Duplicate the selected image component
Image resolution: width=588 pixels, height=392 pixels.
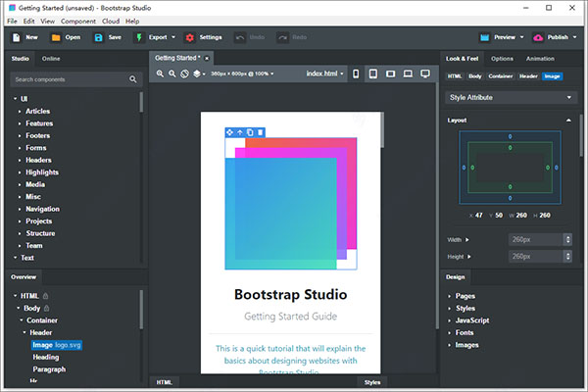click(x=250, y=132)
